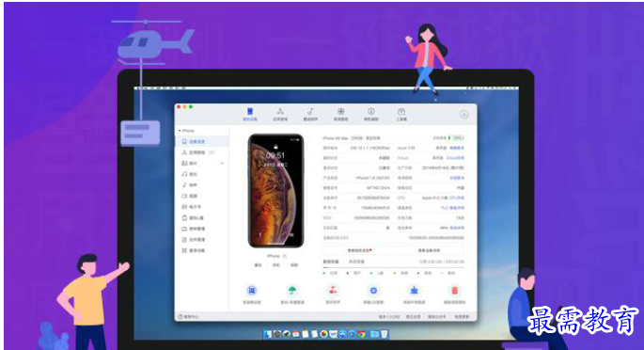Switch to the bold data capacity tab
This screenshot has height=350, width=644.
click(331, 262)
